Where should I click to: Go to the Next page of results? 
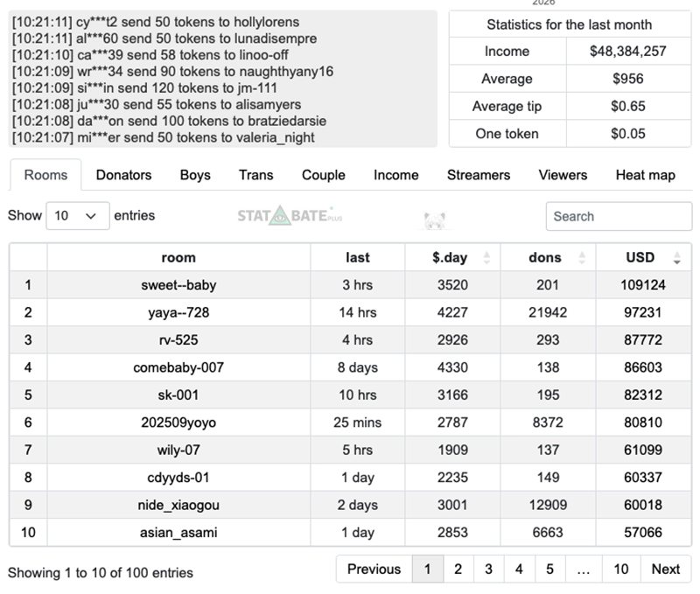[x=665, y=569]
